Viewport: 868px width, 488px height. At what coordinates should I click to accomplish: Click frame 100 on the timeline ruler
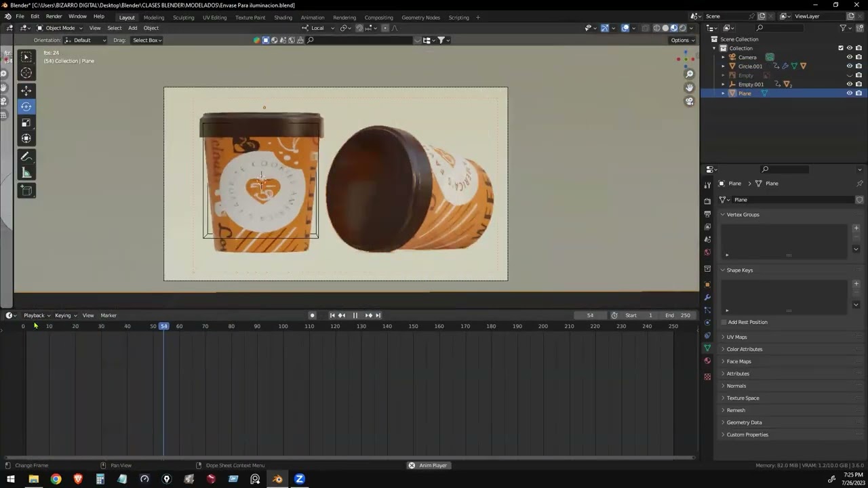pyautogui.click(x=283, y=326)
